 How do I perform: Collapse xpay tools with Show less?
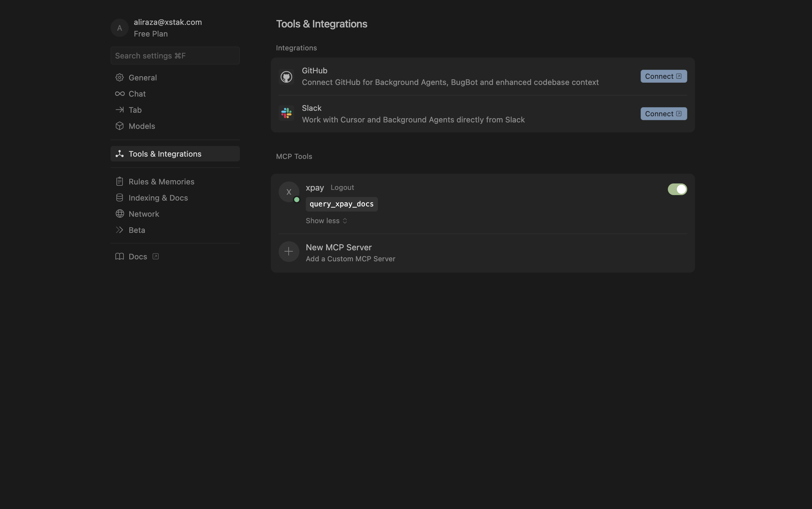326,221
